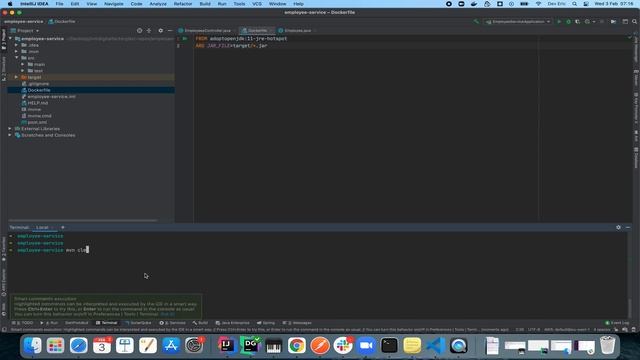
Task: Toggle the Project tool window side tab
Action: 4,39
